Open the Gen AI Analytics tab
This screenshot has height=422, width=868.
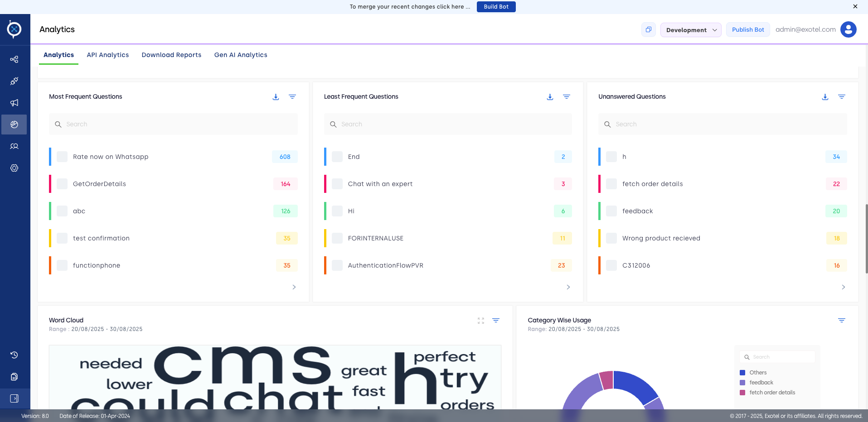coord(241,55)
